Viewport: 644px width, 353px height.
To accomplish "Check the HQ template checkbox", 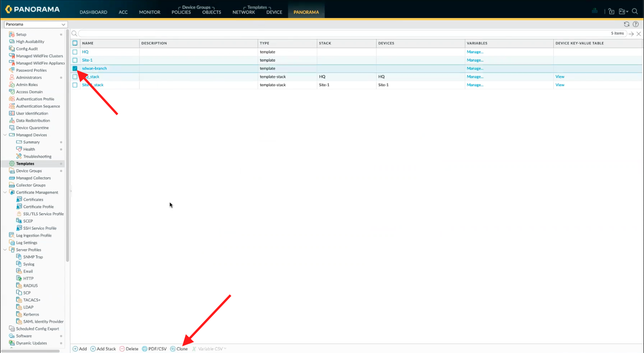I will click(75, 52).
